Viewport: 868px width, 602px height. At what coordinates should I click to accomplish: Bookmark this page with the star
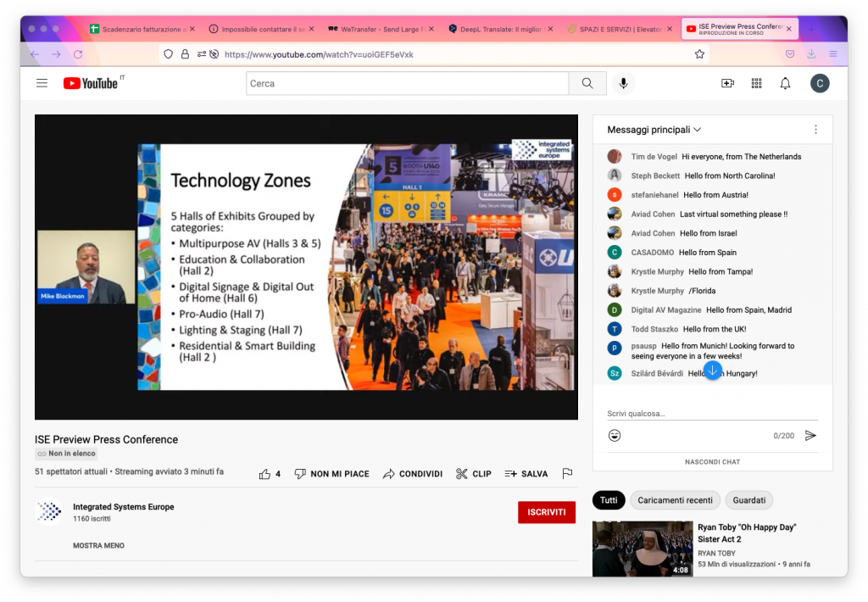[x=699, y=54]
